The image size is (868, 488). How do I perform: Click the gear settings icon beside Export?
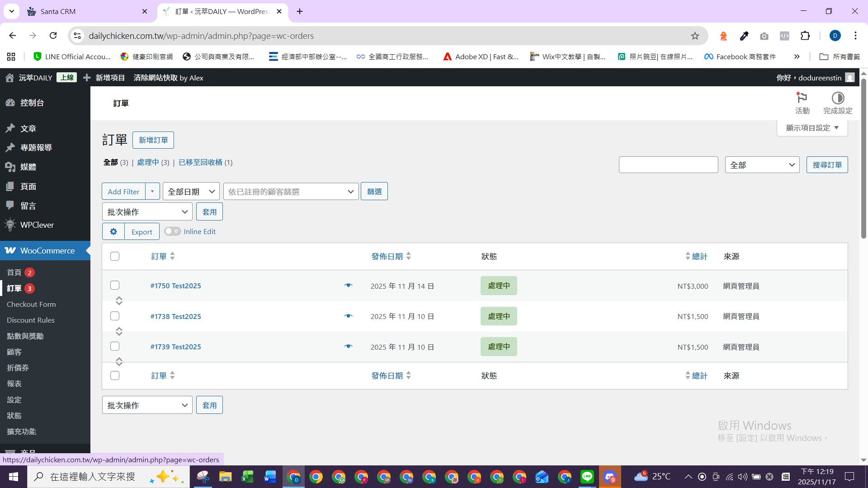[x=113, y=231]
